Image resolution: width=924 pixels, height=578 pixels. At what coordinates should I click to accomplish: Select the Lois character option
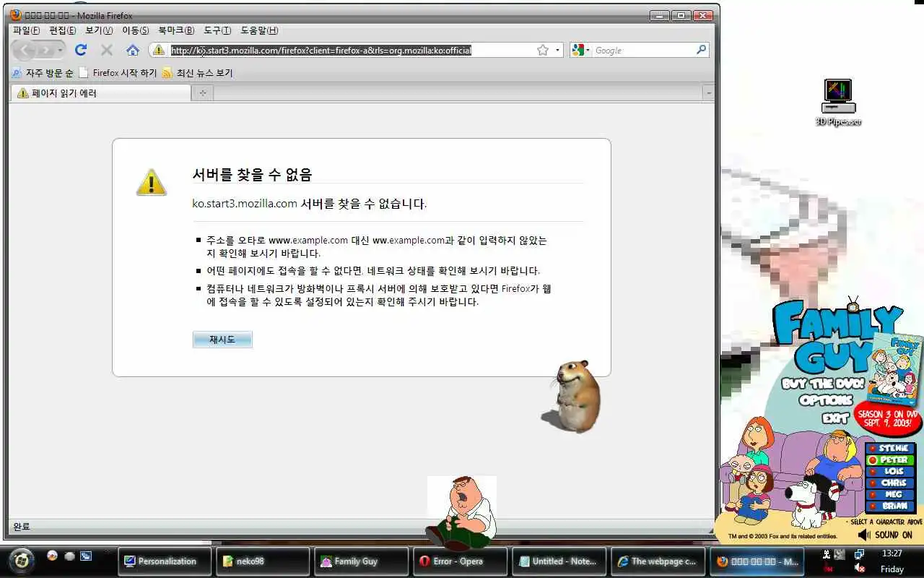[890, 471]
